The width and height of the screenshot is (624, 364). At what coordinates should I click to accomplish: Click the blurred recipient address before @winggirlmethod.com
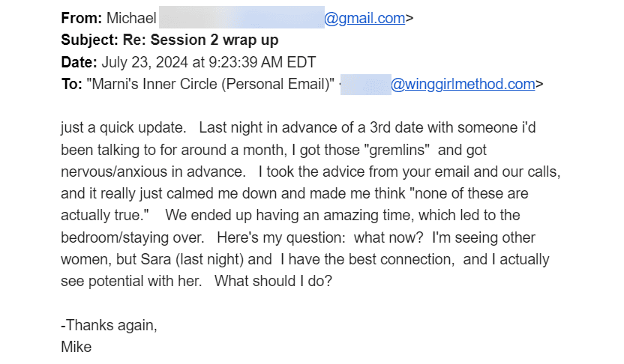(366, 84)
